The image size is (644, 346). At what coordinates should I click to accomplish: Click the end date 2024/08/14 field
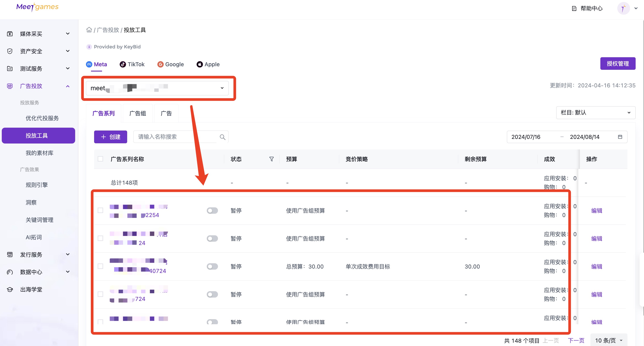pyautogui.click(x=584, y=137)
